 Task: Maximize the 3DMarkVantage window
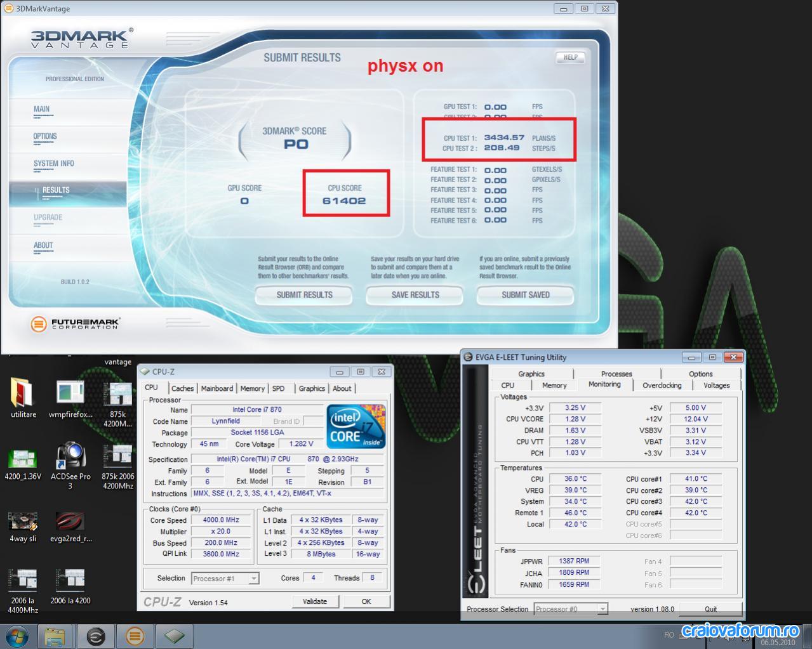coord(584,8)
